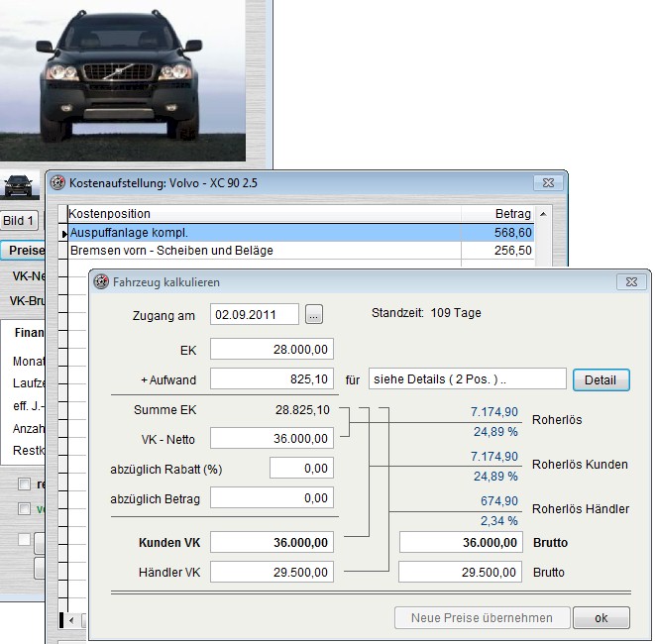Switch to the Bild 1 tab
This screenshot has height=644, width=655.
pos(18,221)
